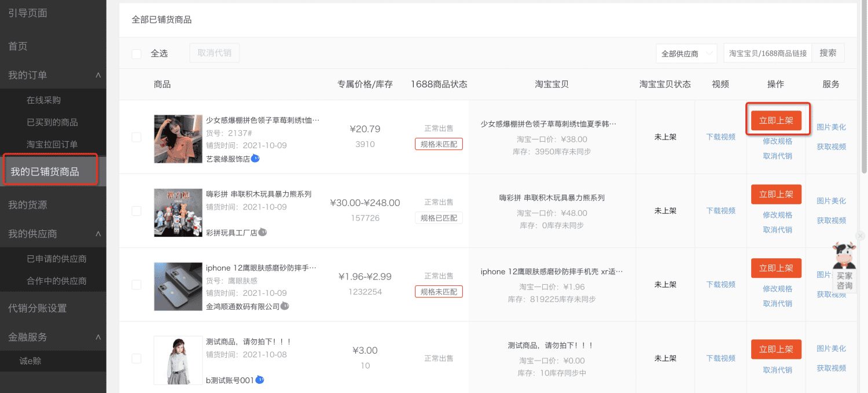Open the 全部供应商 filter dropdown
The height and width of the screenshot is (393, 868).
[686, 53]
